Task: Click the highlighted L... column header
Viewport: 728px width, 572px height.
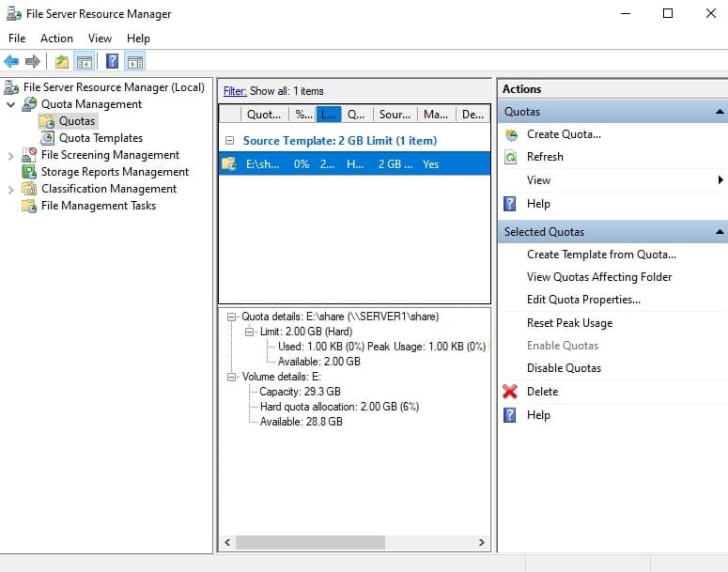Action: (329, 115)
